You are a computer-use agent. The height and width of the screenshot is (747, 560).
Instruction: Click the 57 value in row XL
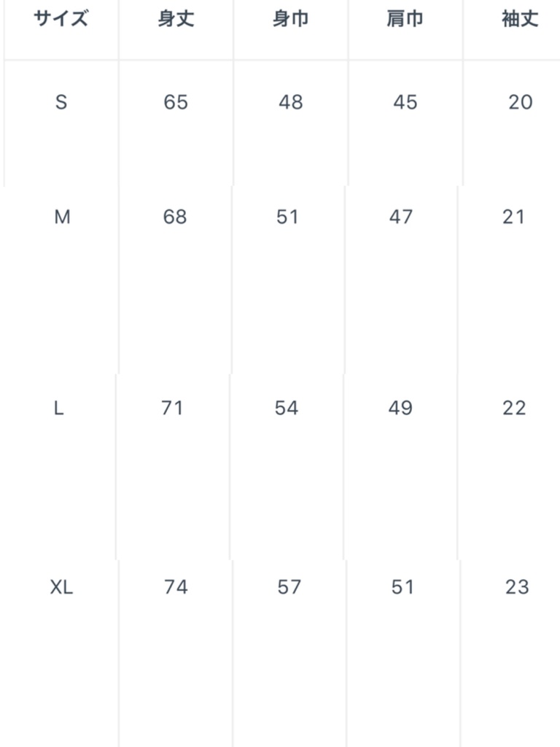coord(289,587)
